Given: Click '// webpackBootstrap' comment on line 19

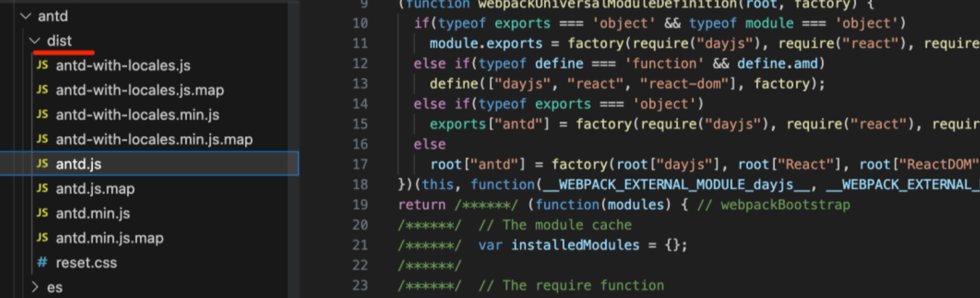Looking at the screenshot, I should tap(773, 205).
